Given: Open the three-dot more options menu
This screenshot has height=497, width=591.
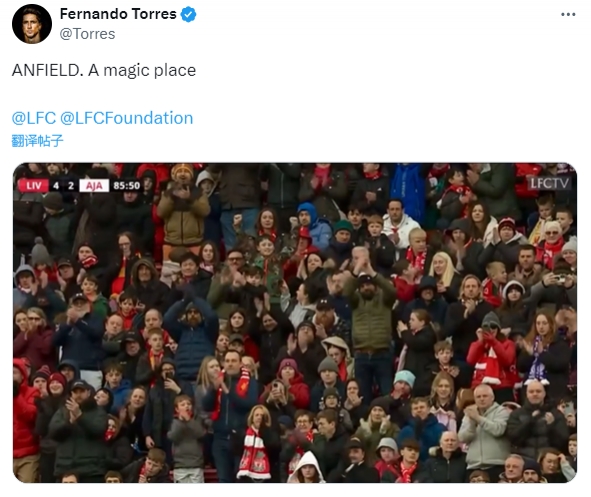Looking at the screenshot, I should coord(568,15).
